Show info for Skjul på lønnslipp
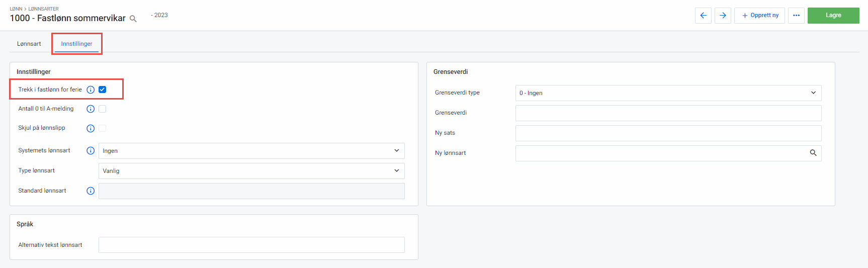Screen dimensions: 868x268 pyautogui.click(x=91, y=128)
